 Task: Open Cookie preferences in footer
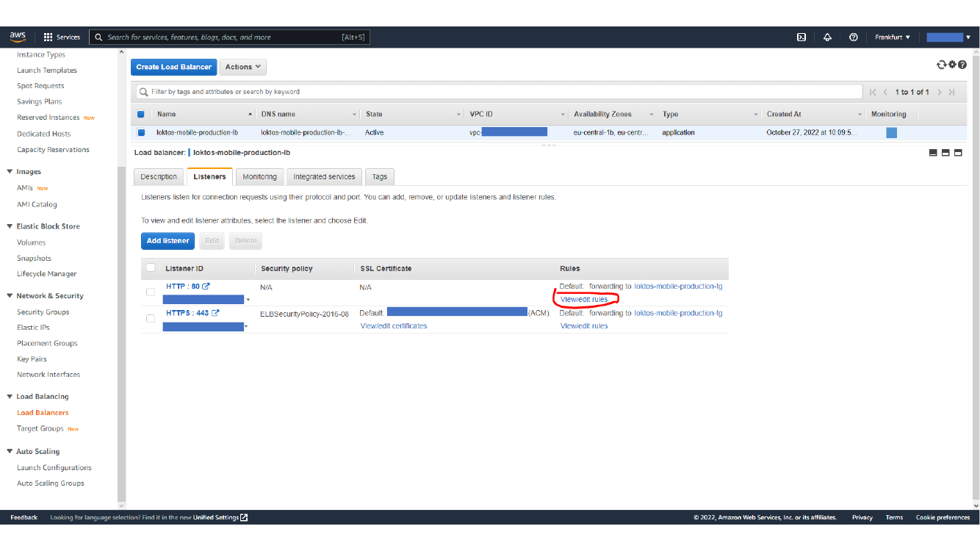pyautogui.click(x=943, y=518)
